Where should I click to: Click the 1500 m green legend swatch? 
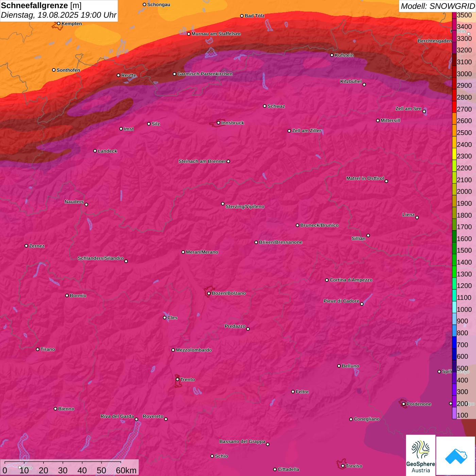454,248
